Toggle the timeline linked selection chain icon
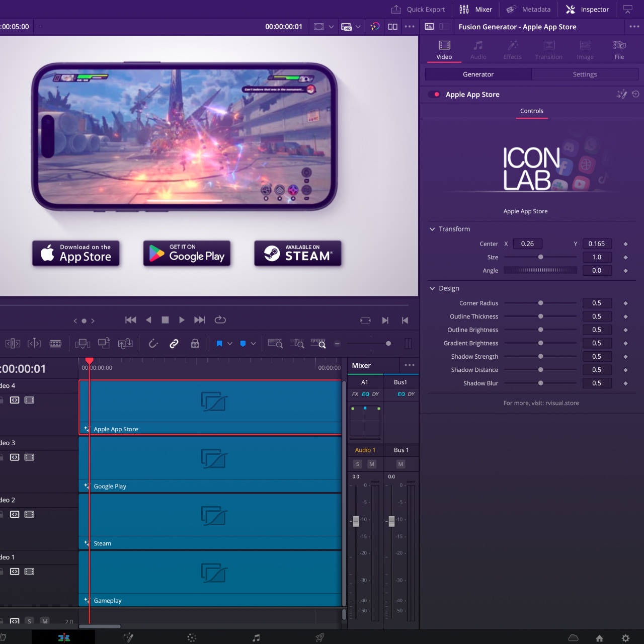This screenshot has width=644, height=644. point(174,344)
